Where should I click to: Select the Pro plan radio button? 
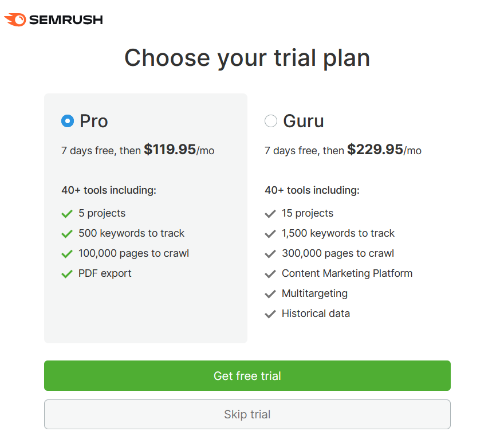[x=68, y=121]
